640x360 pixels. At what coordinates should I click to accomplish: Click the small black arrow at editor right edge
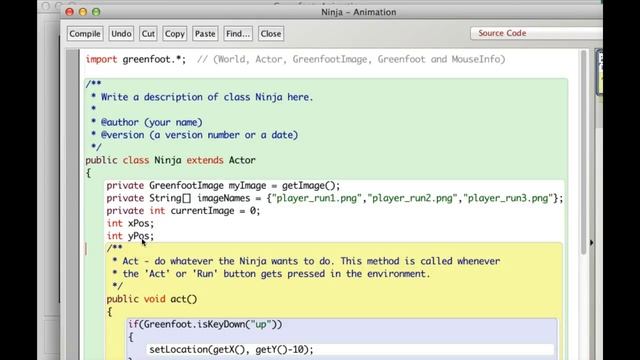tap(591, 243)
